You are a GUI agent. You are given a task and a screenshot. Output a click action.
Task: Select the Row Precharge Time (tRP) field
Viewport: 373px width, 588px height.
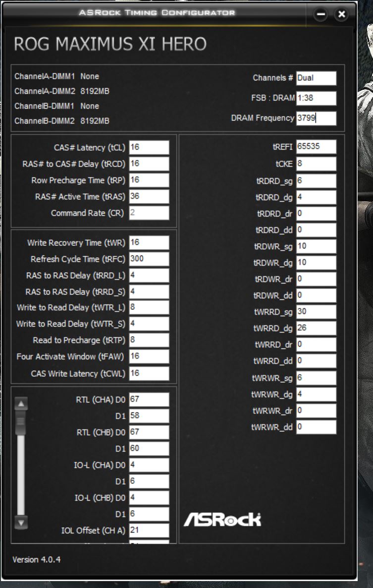pyautogui.click(x=149, y=180)
